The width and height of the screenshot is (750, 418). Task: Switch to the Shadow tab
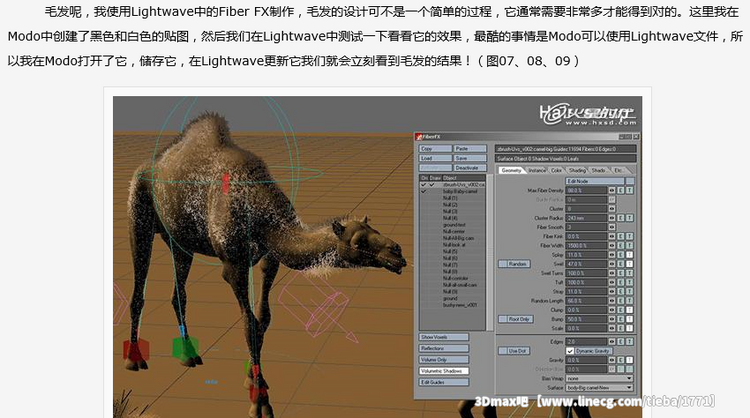click(x=599, y=170)
